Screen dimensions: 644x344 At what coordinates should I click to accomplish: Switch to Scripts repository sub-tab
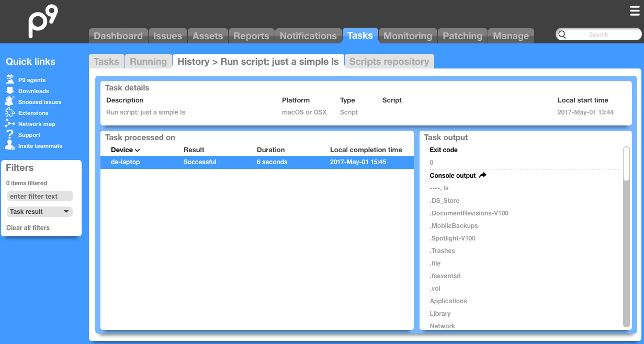[389, 61]
